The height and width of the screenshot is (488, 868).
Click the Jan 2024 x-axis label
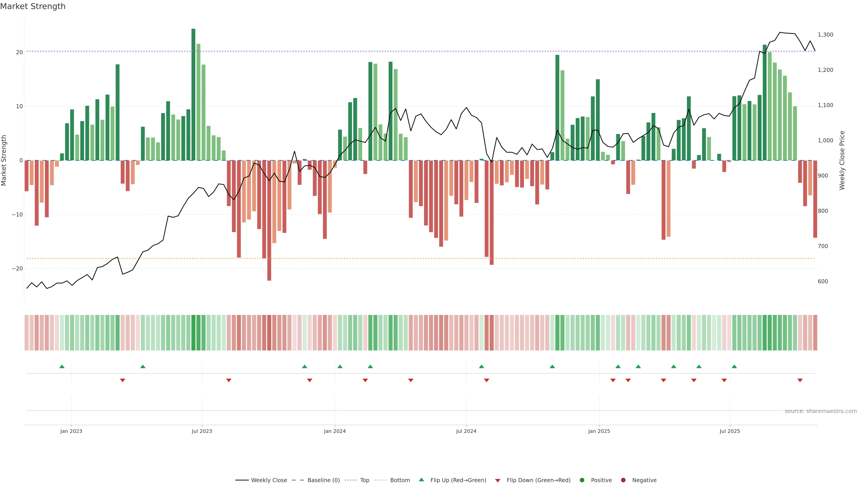pos(335,431)
